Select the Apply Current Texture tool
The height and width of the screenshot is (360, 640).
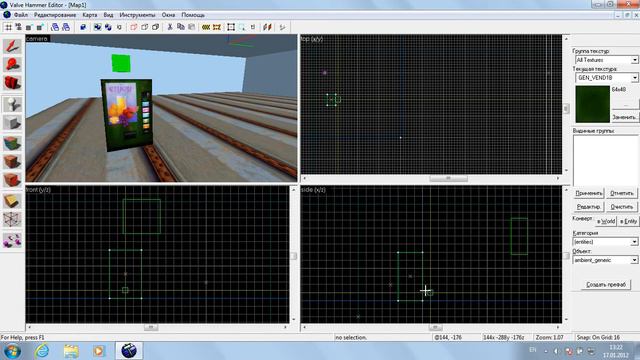(x=12, y=162)
